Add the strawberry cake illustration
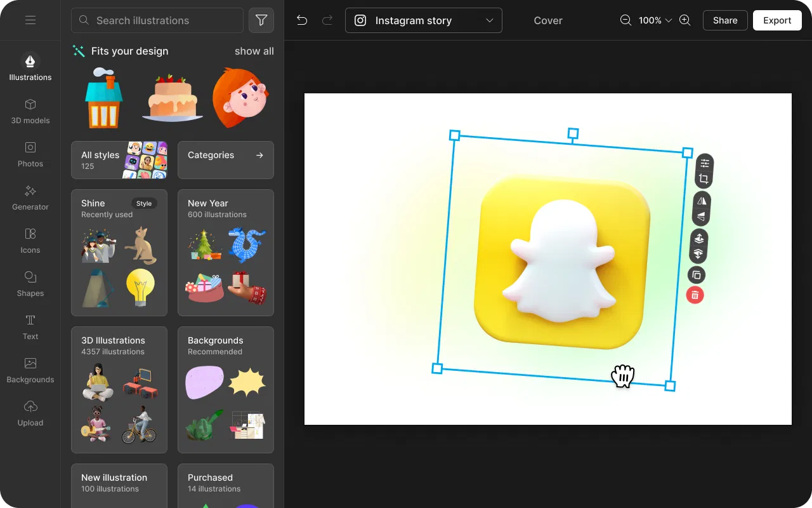Screen dimensions: 812x508 point(172,98)
